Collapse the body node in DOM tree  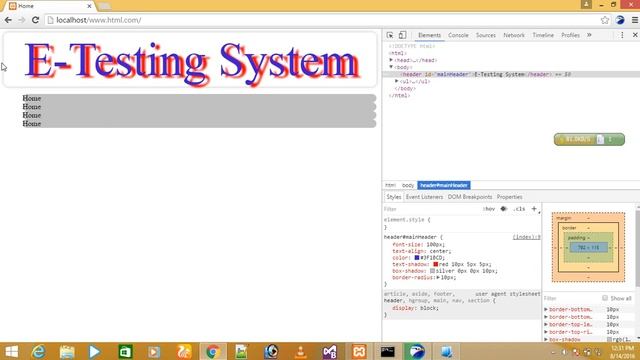391,67
